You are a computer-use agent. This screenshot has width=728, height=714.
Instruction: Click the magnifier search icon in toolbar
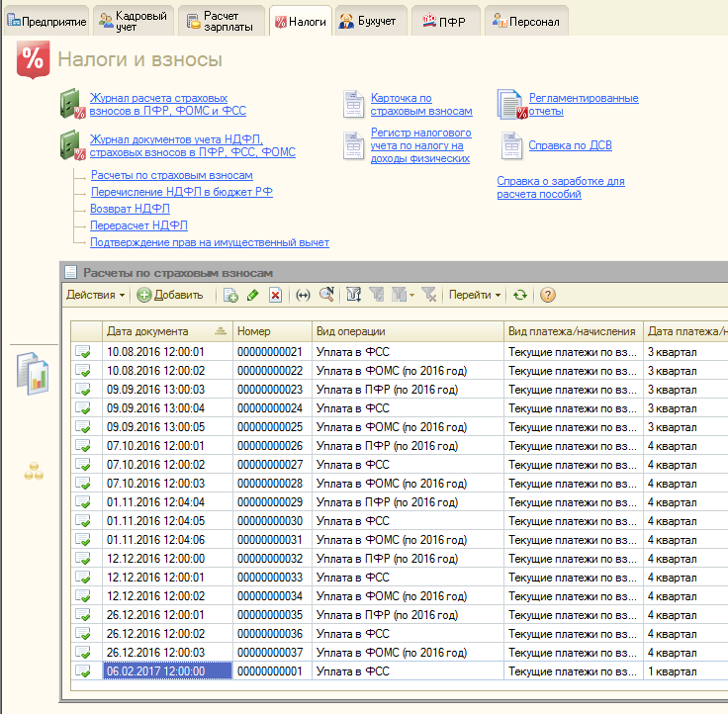point(325,295)
